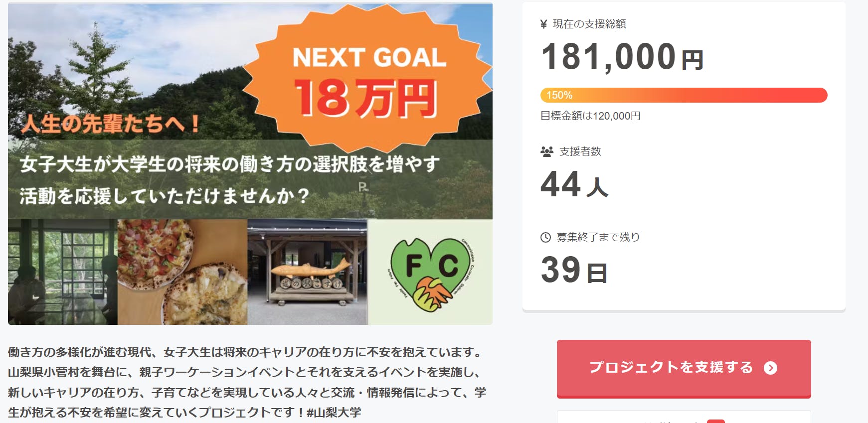This screenshot has height=423, width=868.
Task: Click the 181,000円 total amount
Action: 622,57
